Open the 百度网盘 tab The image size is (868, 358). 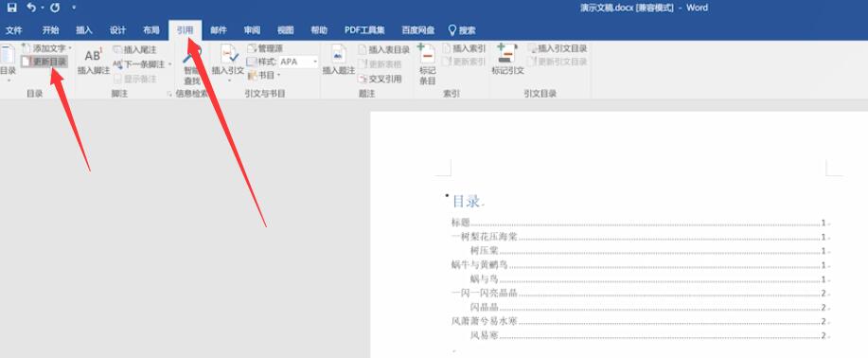pyautogui.click(x=418, y=30)
